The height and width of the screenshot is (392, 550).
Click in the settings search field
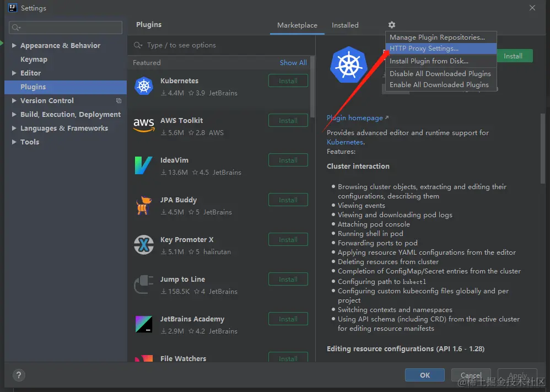point(66,28)
